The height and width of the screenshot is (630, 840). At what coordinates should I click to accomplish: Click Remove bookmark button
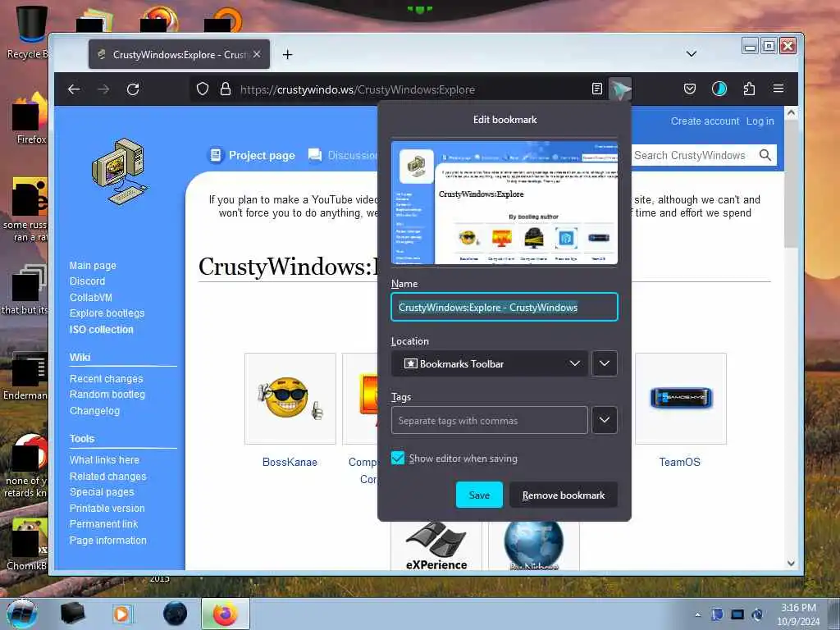(x=563, y=495)
